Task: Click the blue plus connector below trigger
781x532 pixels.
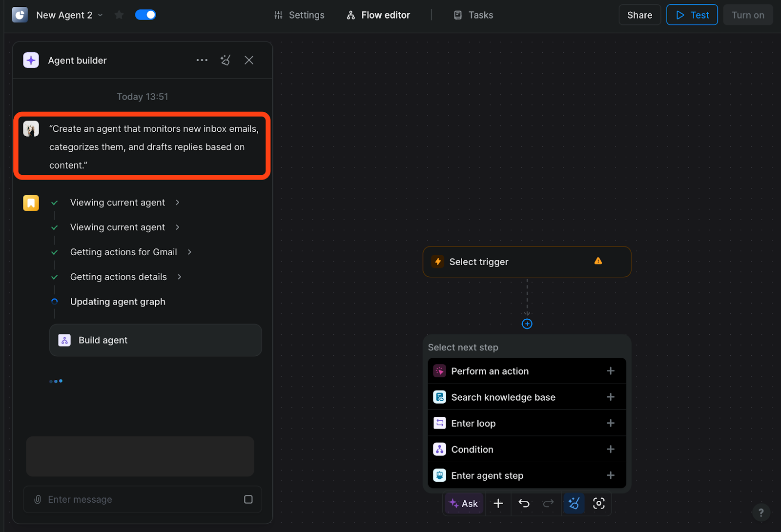Action: pos(527,324)
